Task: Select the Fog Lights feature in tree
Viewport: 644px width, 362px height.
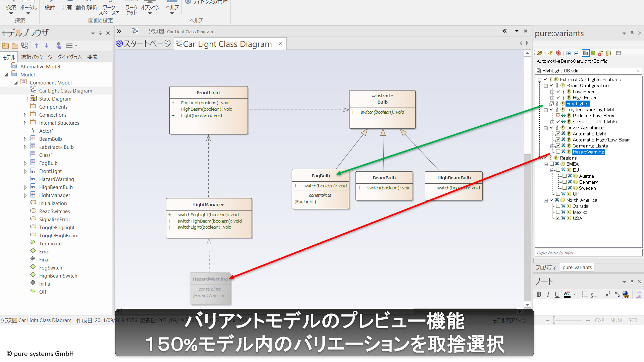Action: 577,104
